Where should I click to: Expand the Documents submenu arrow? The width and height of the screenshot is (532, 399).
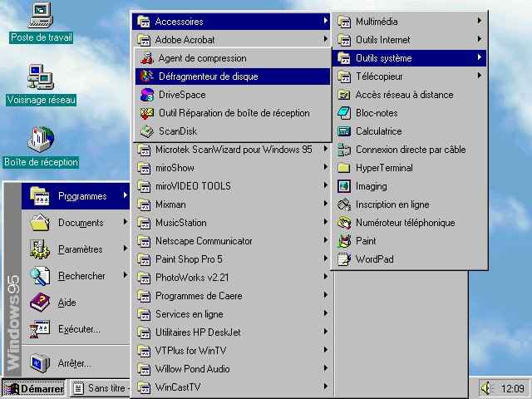coord(126,222)
